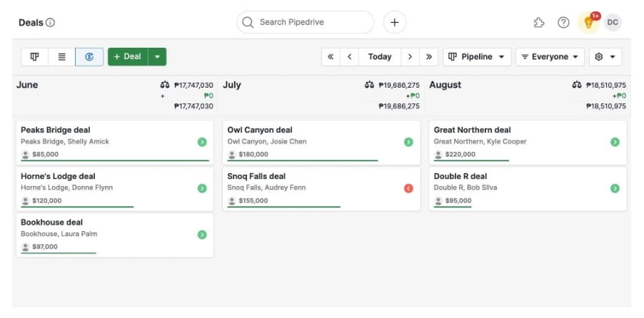Open the DC user avatar menu
Viewport: 644px width, 318px height.
click(613, 22)
